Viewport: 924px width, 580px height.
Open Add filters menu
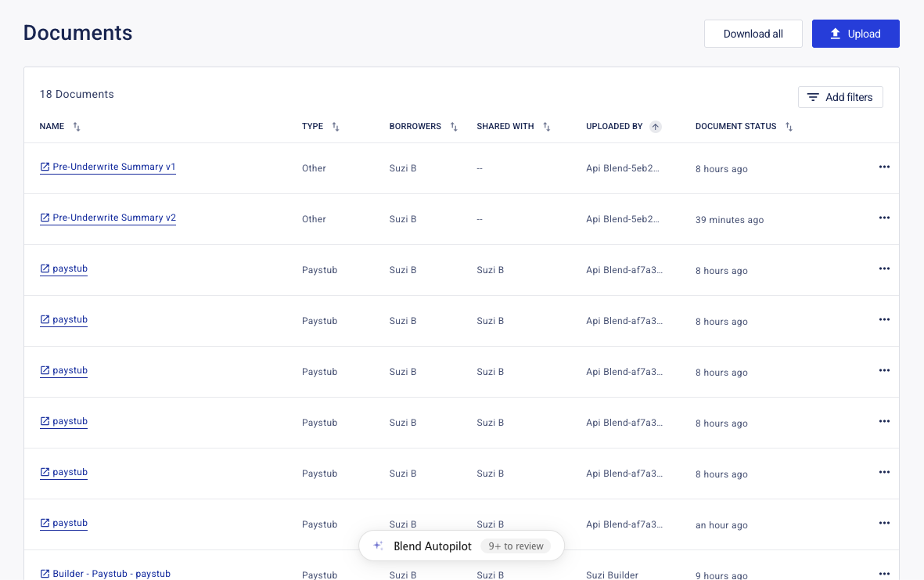coord(840,97)
